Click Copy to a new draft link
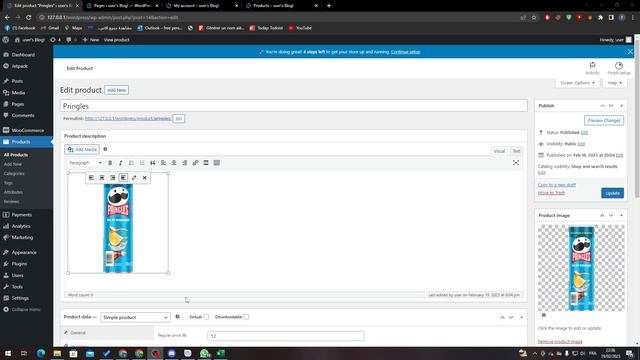 557,185
